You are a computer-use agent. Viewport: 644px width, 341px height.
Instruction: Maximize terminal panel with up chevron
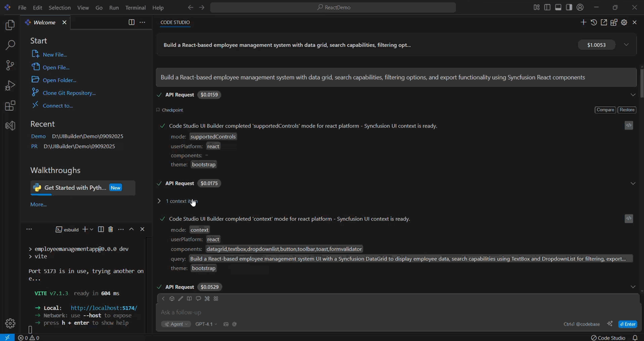(x=131, y=230)
